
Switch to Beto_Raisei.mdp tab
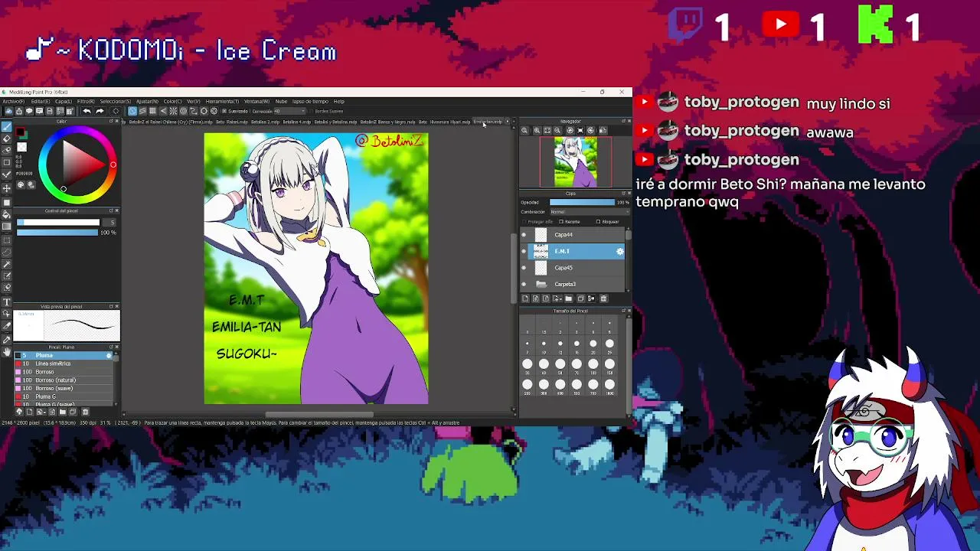tap(232, 122)
